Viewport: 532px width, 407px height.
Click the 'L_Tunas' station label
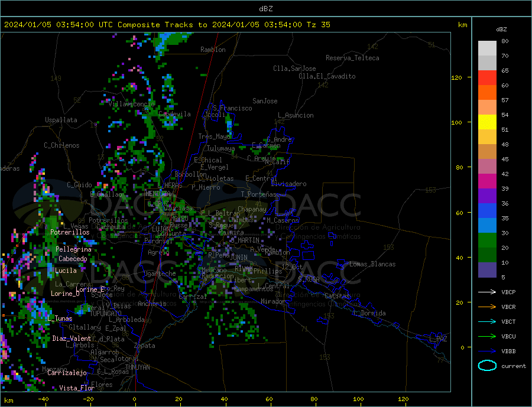pos(60,318)
